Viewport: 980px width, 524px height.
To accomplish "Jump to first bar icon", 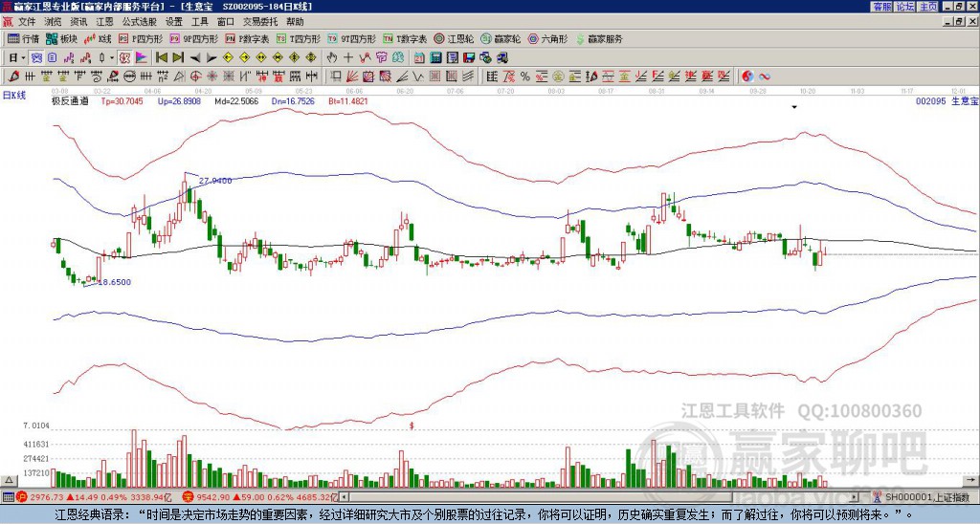I will 161,58.
